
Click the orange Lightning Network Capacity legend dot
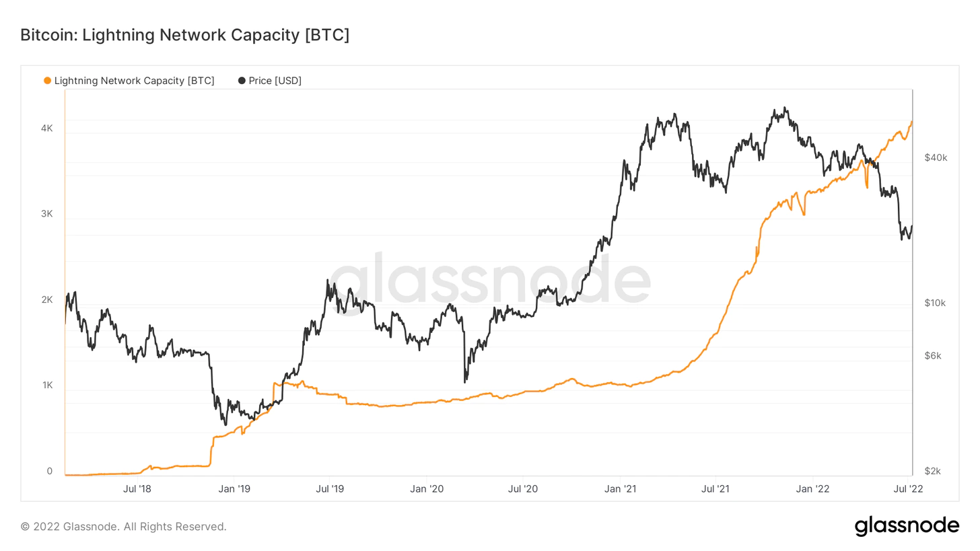(x=47, y=81)
